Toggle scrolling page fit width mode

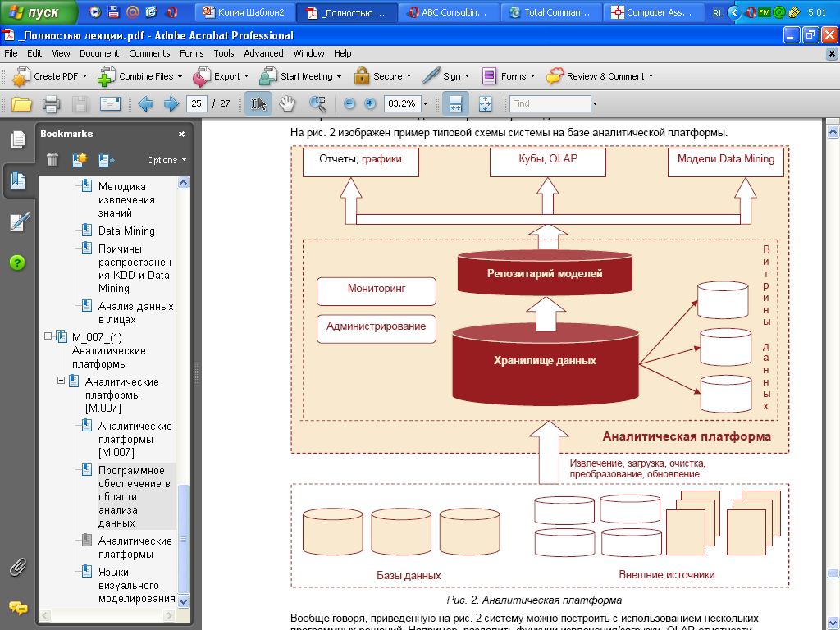coord(455,103)
